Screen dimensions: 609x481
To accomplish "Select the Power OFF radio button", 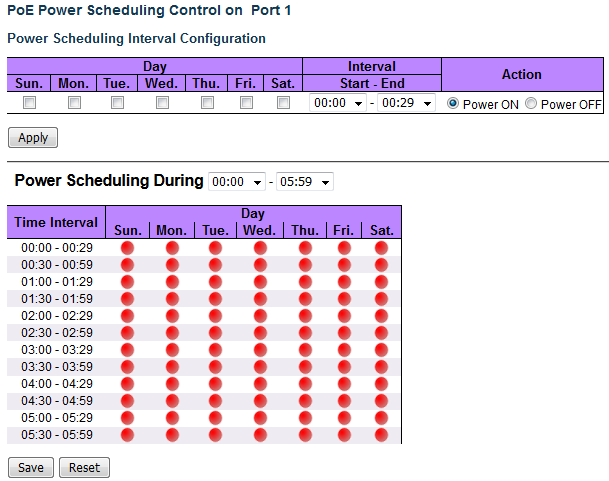I will [531, 103].
